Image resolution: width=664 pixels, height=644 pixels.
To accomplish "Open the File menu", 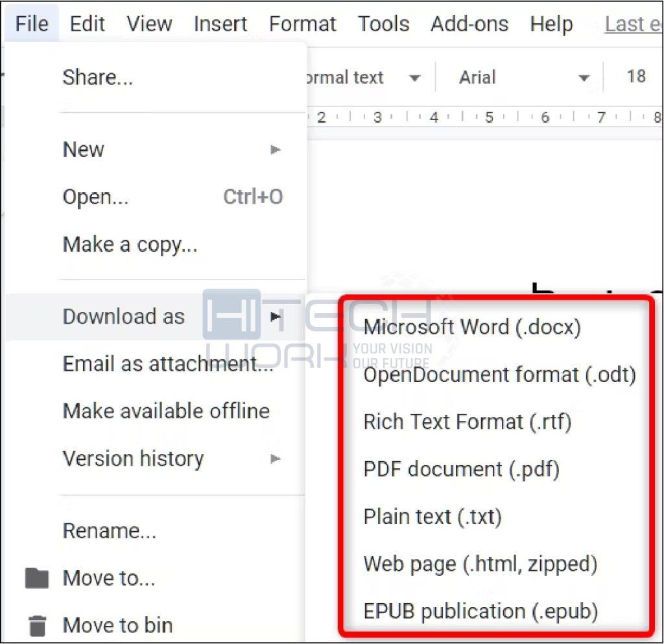I will pyautogui.click(x=32, y=24).
